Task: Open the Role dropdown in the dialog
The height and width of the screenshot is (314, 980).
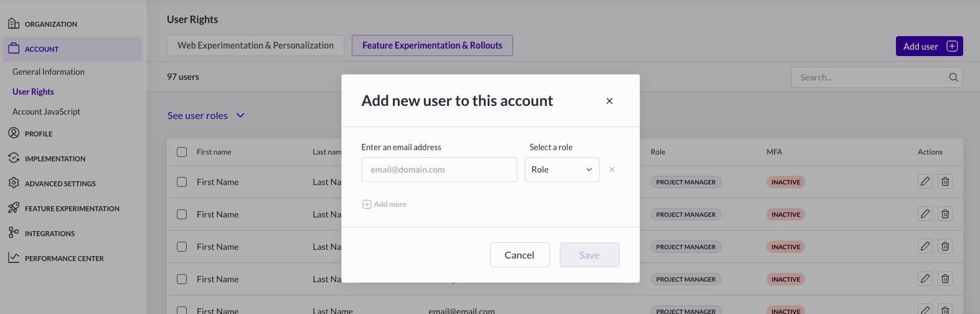Action: tap(562, 169)
